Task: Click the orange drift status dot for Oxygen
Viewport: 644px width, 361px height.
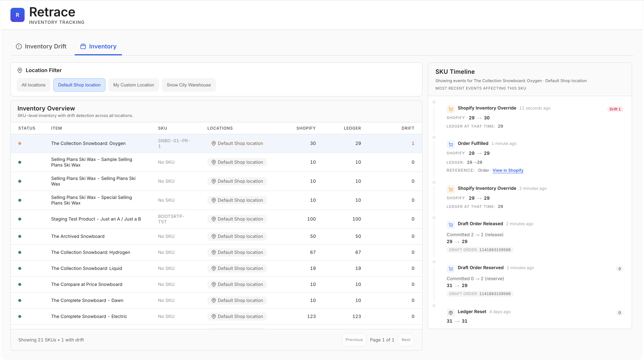Action: click(20, 143)
